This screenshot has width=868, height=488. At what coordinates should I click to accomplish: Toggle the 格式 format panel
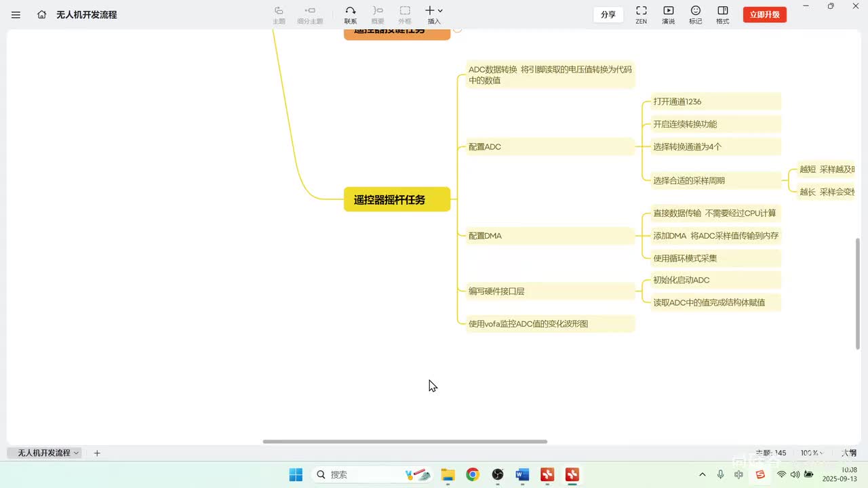[723, 15]
